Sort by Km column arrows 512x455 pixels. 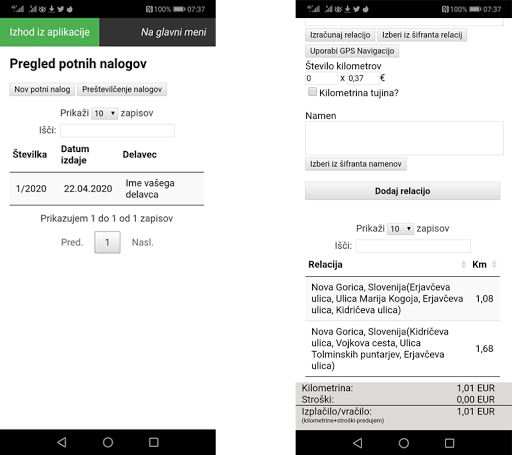(494, 264)
